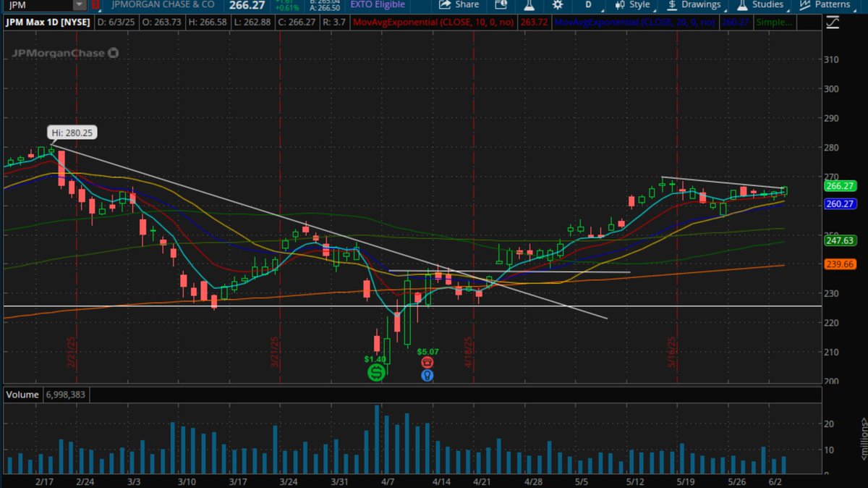This screenshot has width=868, height=488.
Task: Click the 260.27 blue axis price label
Action: coord(839,204)
